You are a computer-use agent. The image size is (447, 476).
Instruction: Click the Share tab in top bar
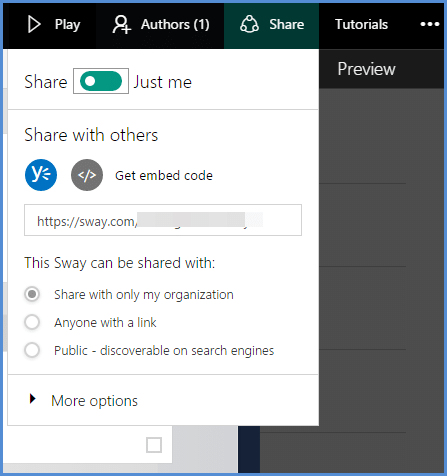(x=272, y=25)
